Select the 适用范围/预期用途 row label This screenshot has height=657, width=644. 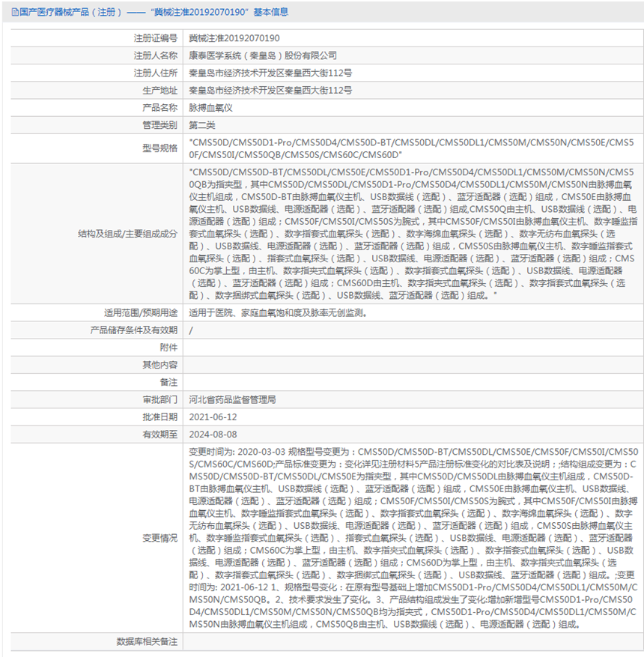pos(141,313)
